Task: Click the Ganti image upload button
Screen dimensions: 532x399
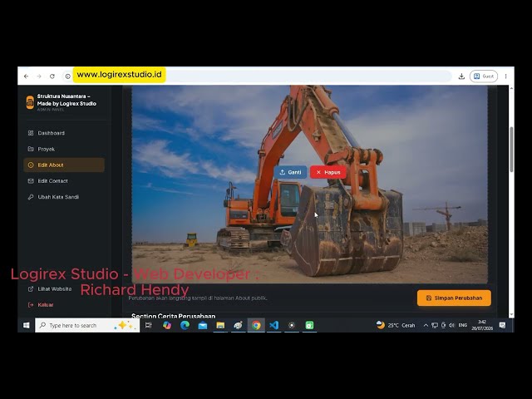Action: (x=290, y=172)
